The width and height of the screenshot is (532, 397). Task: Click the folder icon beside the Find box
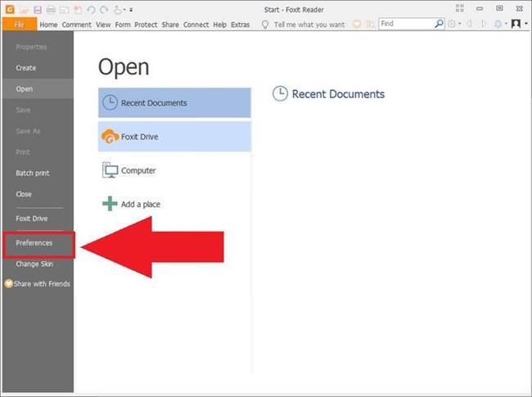click(x=370, y=24)
